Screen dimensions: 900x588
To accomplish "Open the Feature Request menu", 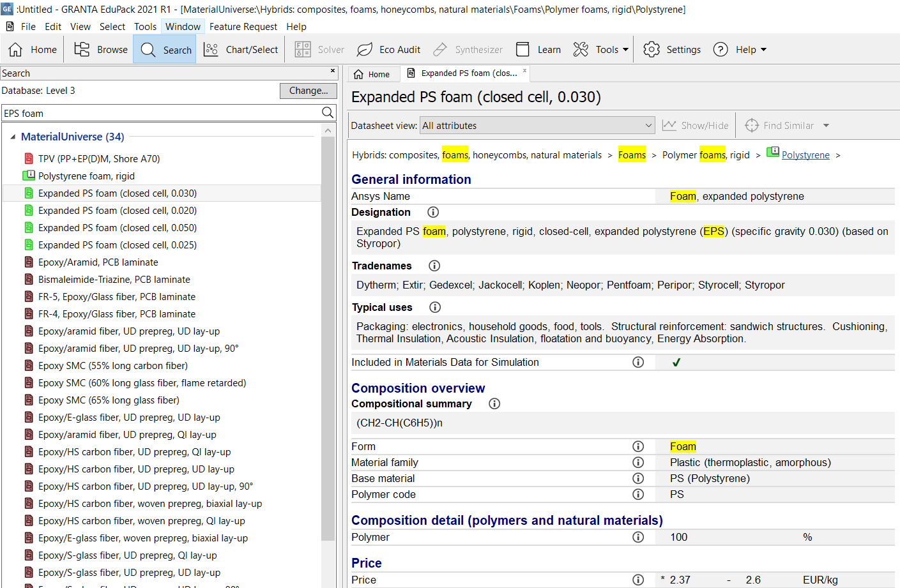I will pos(243,27).
